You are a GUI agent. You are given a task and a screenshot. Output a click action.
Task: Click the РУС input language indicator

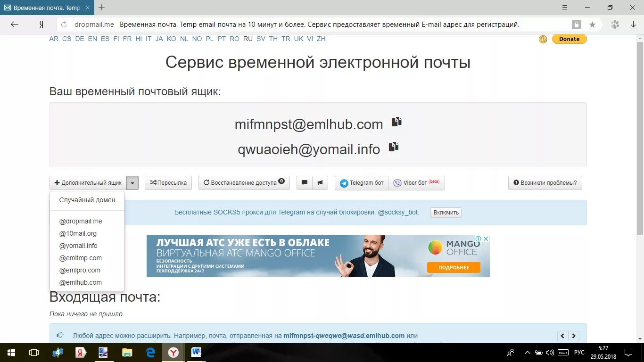(x=579, y=353)
